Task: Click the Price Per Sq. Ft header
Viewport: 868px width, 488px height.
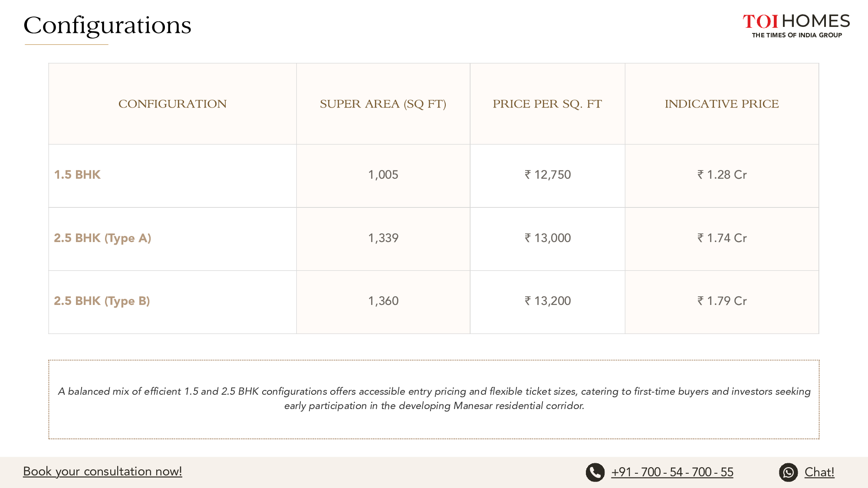Action: pyautogui.click(x=547, y=104)
